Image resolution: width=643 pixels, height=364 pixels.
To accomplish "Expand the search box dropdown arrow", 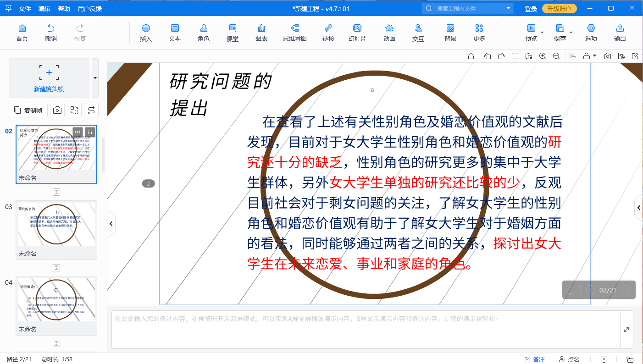I will [x=508, y=8].
